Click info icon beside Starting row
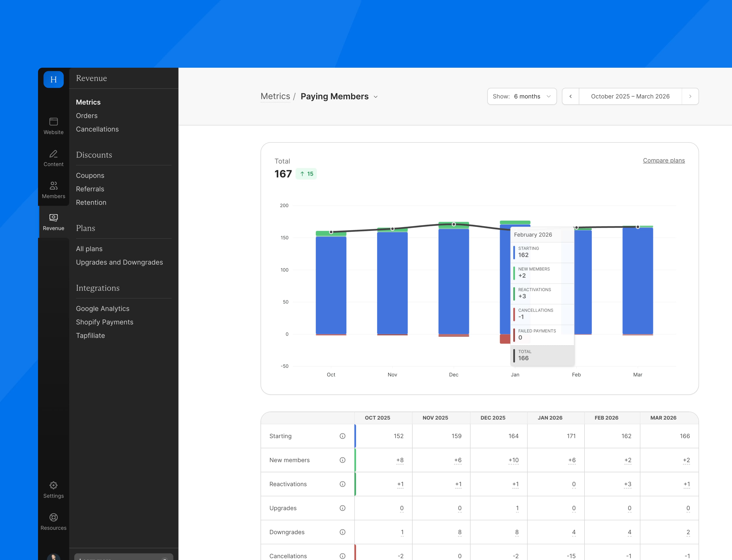732x560 pixels. [342, 436]
